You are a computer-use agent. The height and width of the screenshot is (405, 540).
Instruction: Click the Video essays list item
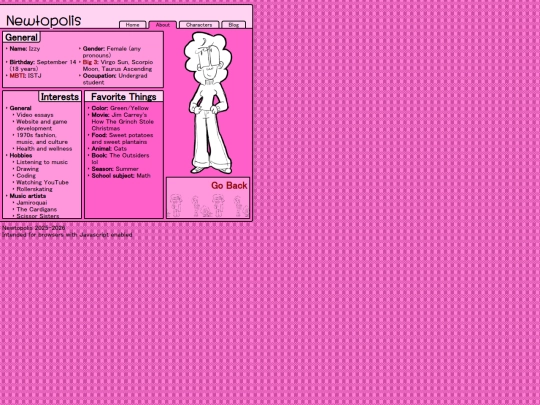(x=35, y=115)
